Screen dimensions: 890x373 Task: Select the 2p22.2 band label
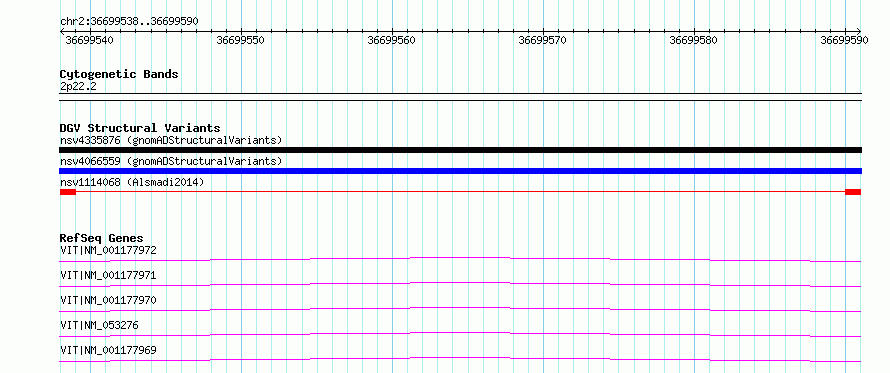point(78,86)
